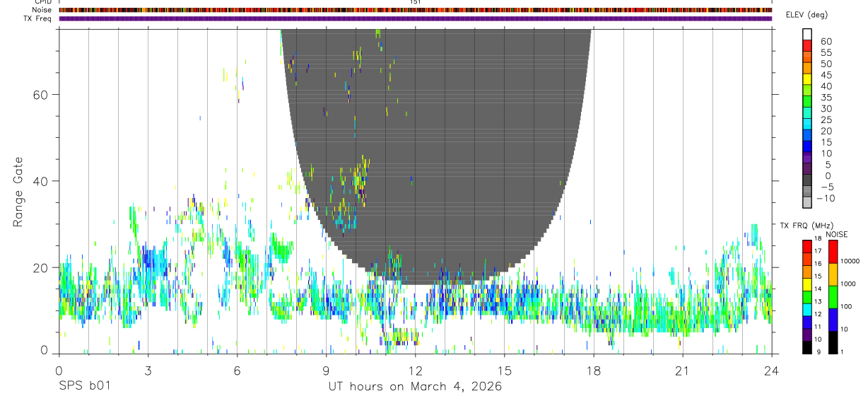The height and width of the screenshot is (401, 868).
Task: Click the '21' tick on the UT hours axis
Action: tap(683, 371)
